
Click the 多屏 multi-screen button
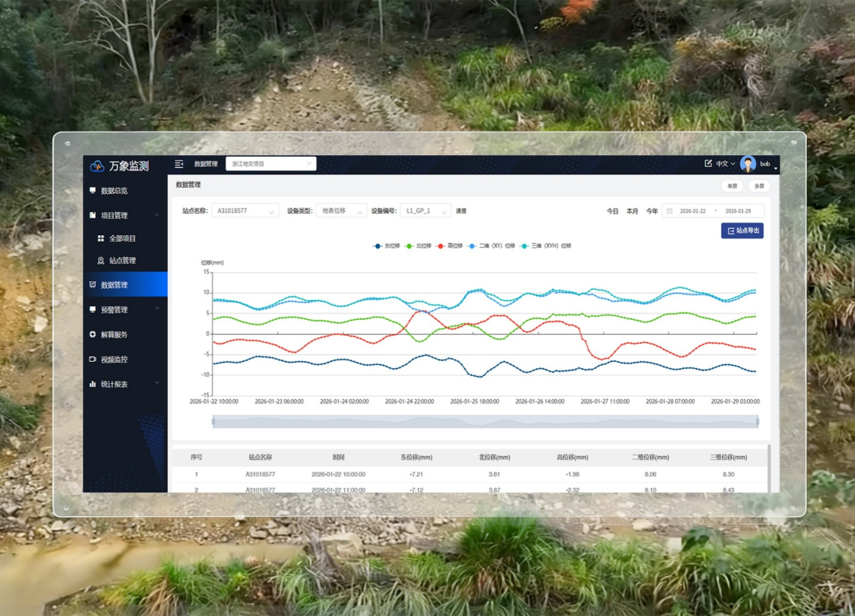[758, 186]
